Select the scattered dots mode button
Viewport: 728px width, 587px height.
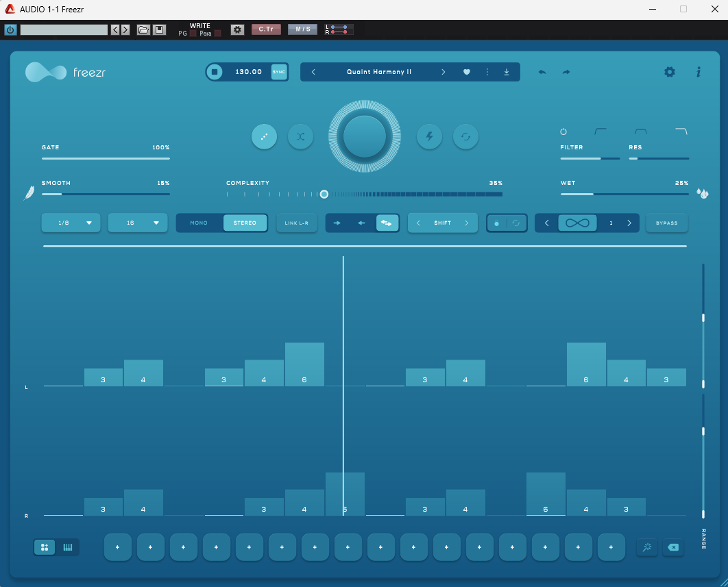pos(264,136)
